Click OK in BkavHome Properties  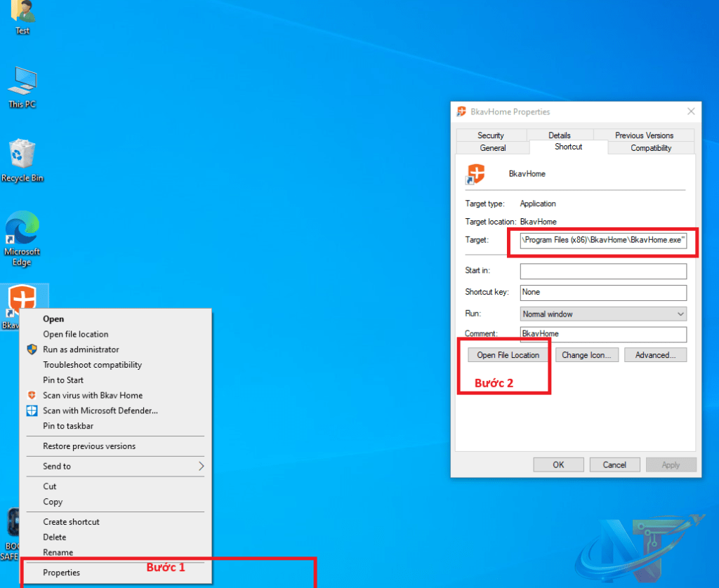[x=558, y=465]
